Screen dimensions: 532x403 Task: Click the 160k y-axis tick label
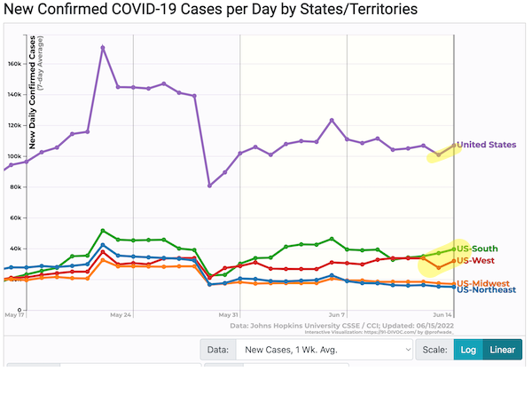point(15,64)
